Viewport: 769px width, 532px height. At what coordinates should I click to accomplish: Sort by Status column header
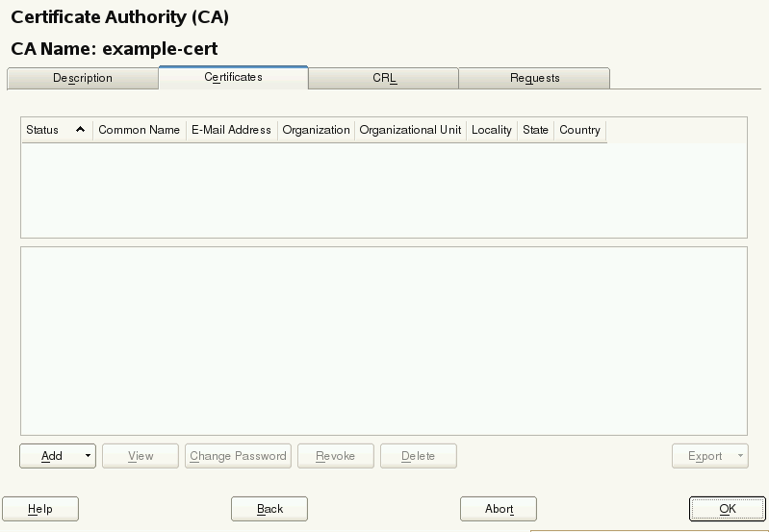pos(43,130)
